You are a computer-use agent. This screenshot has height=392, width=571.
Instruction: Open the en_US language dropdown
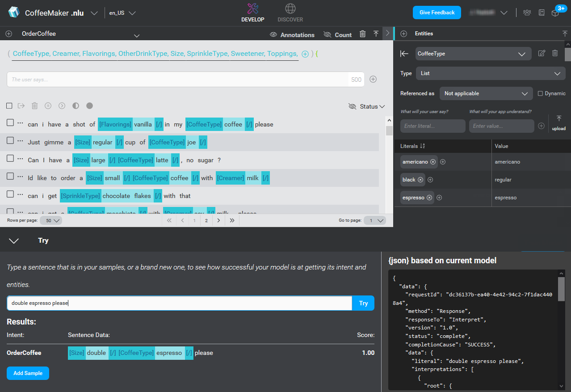pyautogui.click(x=122, y=13)
